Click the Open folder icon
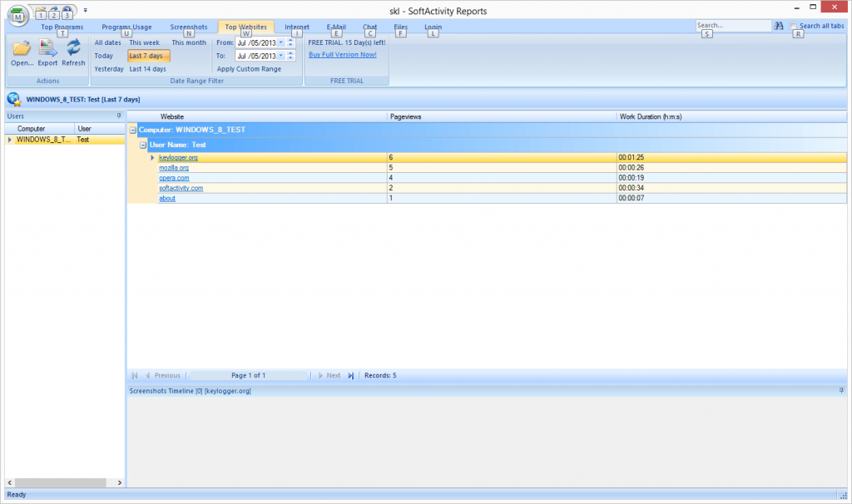This screenshot has width=852, height=504. click(22, 48)
